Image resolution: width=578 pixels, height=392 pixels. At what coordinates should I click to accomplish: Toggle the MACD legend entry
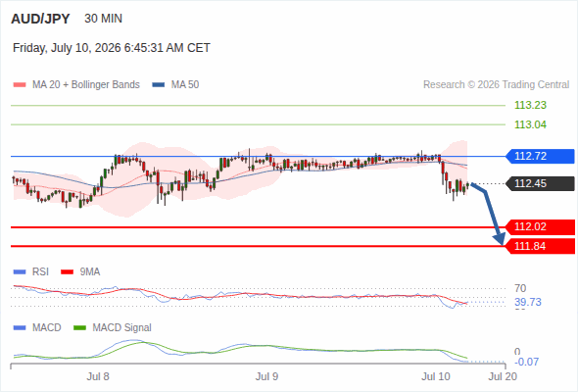pos(37,327)
